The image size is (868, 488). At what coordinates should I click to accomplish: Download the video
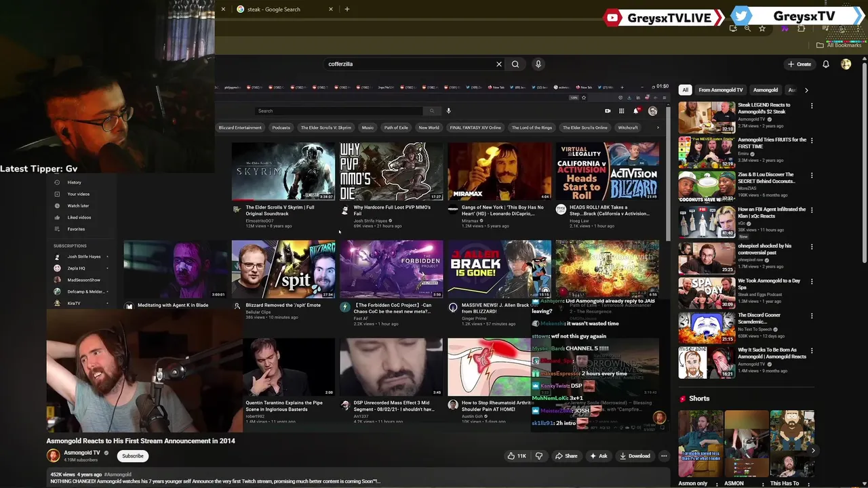(635, 456)
